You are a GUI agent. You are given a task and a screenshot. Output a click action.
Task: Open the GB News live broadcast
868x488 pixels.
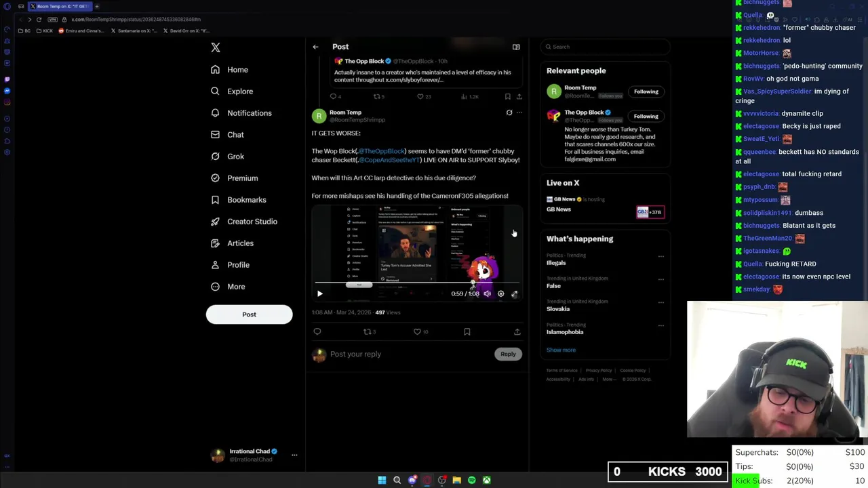tap(605, 205)
